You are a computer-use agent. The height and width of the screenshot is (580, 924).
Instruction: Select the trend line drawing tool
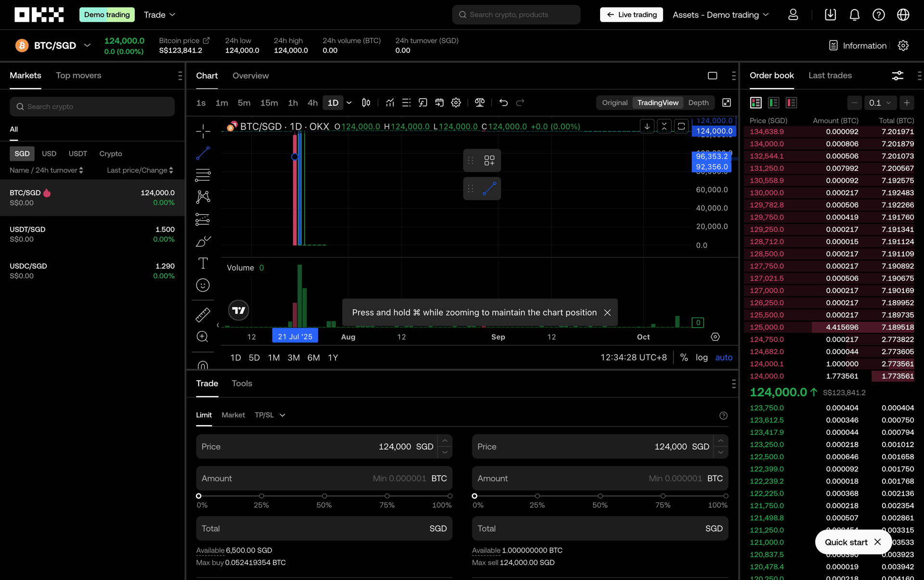tap(203, 153)
